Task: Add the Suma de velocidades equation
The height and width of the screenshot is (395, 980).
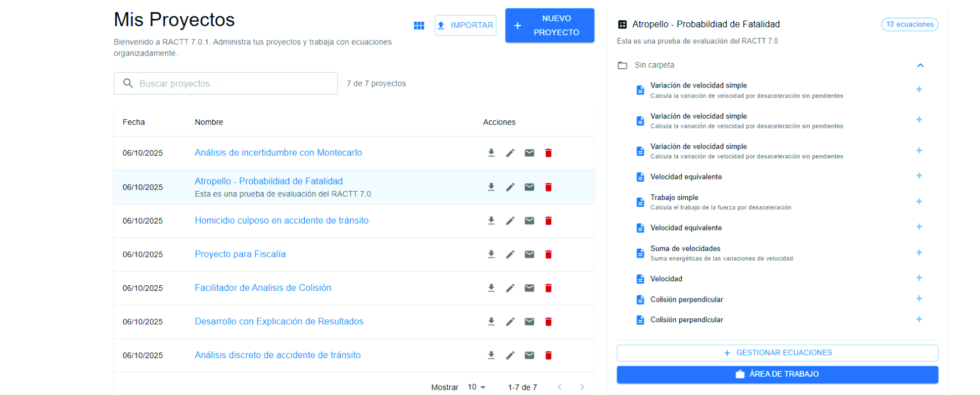Action: pos(919,253)
